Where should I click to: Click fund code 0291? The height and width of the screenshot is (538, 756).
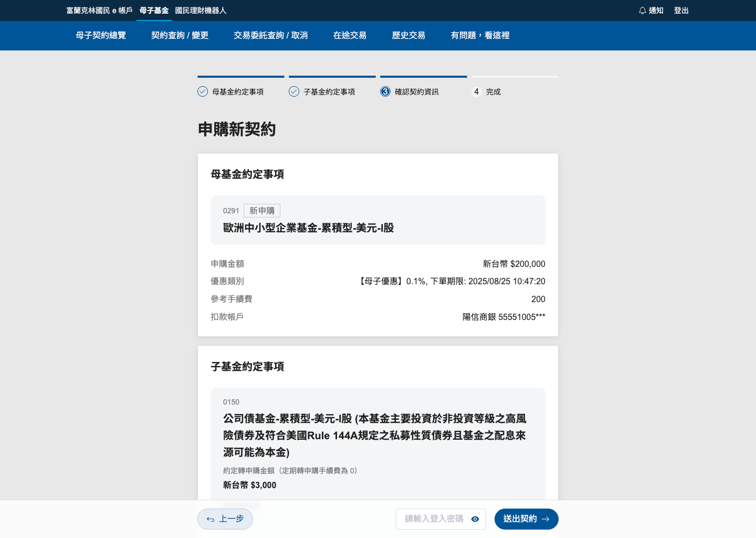[x=231, y=211]
